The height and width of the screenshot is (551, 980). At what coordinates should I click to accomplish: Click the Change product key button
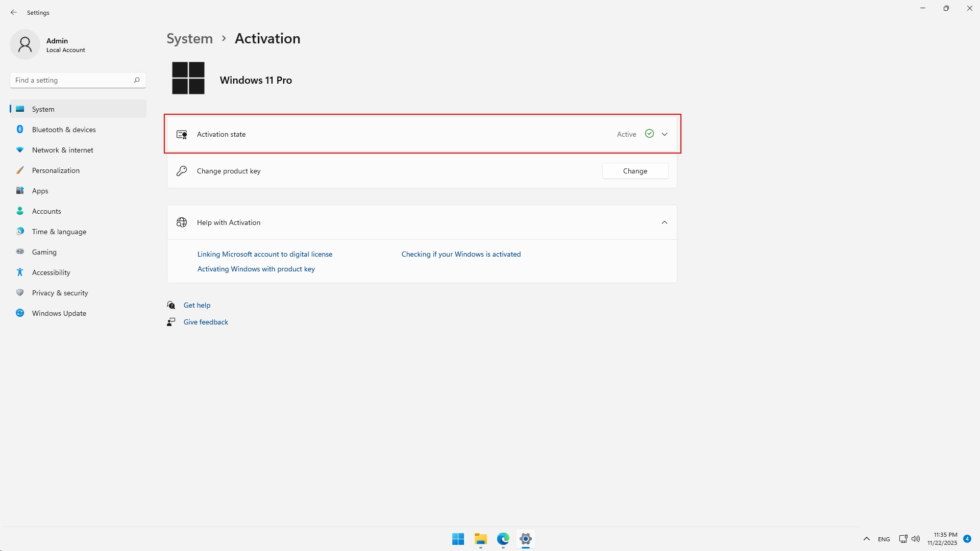coord(635,171)
